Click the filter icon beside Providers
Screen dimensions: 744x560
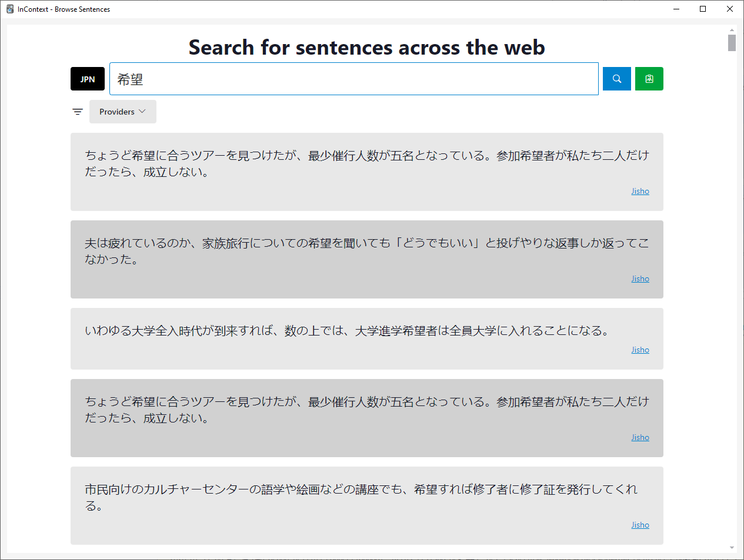tap(77, 111)
